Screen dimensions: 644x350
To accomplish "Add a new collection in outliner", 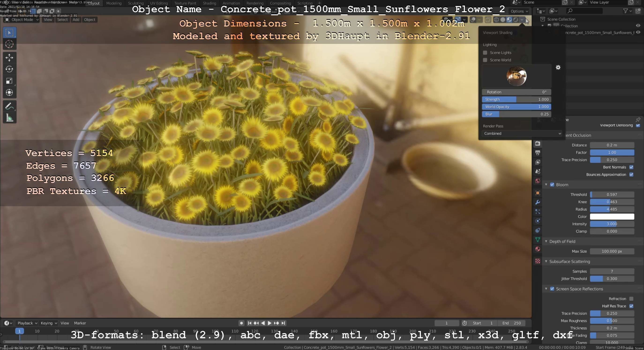I will tap(638, 11).
